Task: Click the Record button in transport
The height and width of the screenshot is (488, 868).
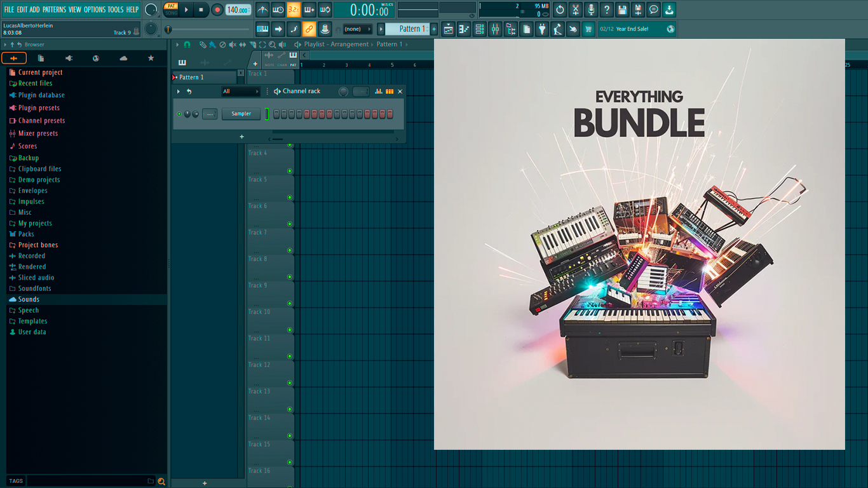Action: coord(217,10)
